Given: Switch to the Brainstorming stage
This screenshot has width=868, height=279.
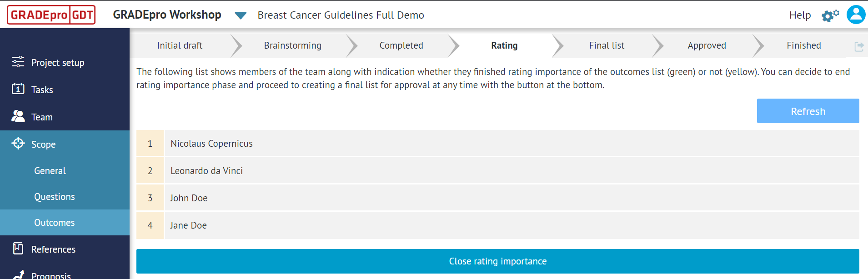Looking at the screenshot, I should tap(292, 45).
